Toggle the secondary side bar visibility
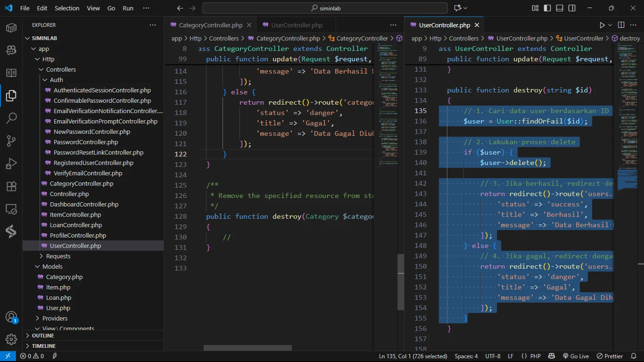 (572, 8)
